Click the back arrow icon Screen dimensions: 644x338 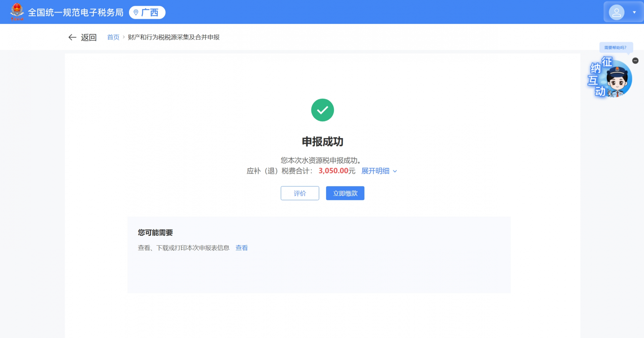click(72, 37)
